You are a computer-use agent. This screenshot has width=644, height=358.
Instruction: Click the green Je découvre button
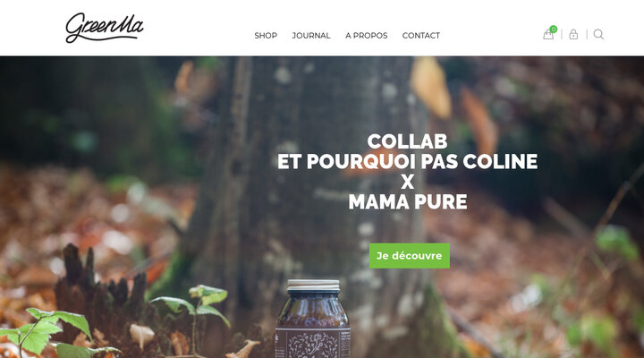click(410, 256)
